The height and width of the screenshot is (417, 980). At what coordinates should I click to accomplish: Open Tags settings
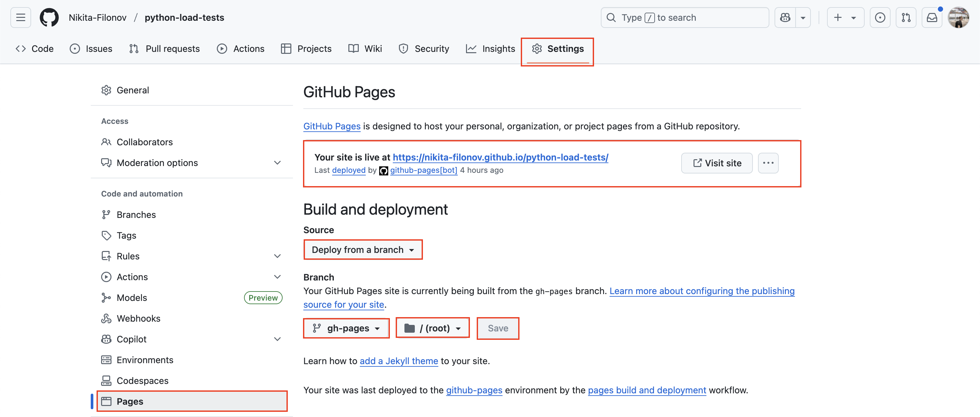[x=192, y=235]
